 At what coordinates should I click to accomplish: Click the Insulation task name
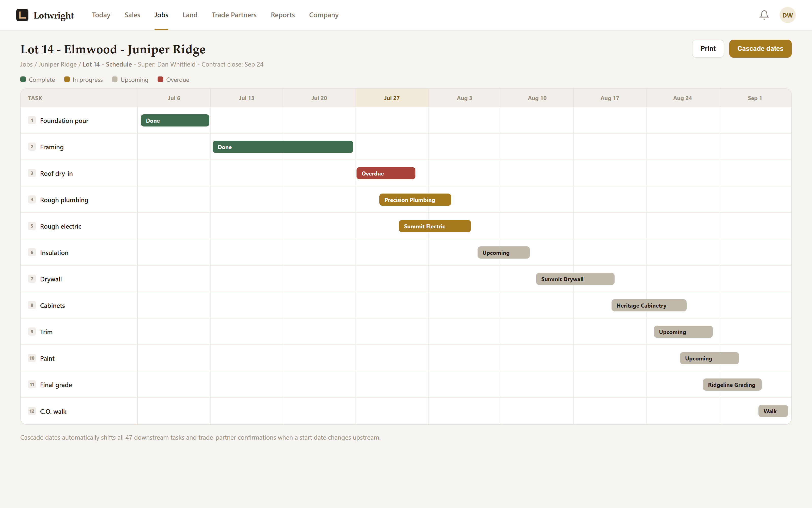click(x=54, y=253)
